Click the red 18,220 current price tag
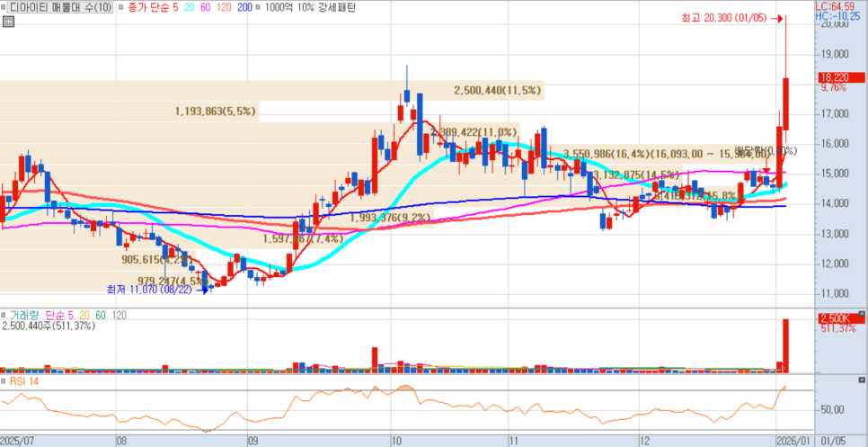Screen dimensions: 868x447 [x=840, y=78]
